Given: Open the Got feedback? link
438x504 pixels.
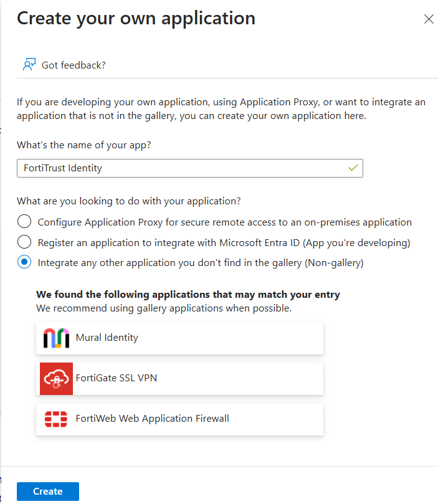Looking at the screenshot, I should 75,65.
